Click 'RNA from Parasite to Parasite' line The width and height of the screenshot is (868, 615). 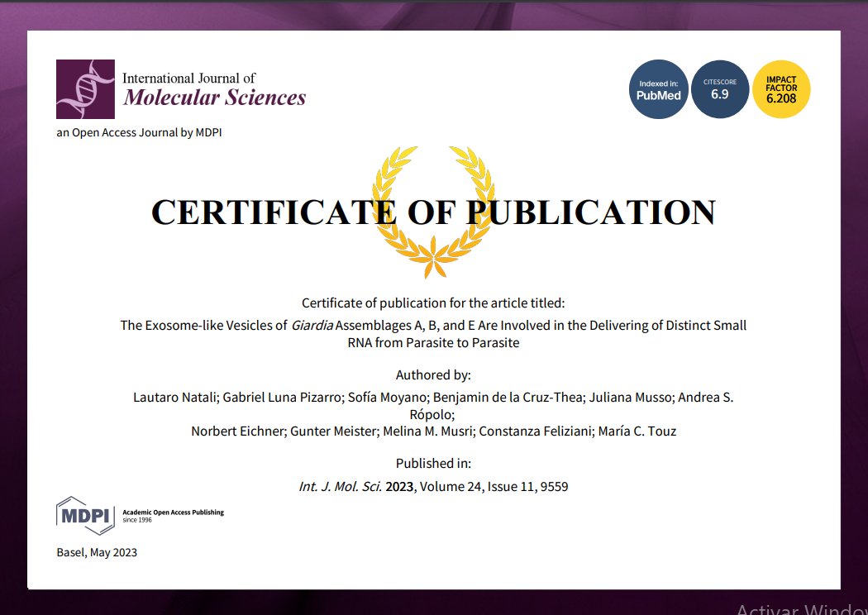pos(433,343)
